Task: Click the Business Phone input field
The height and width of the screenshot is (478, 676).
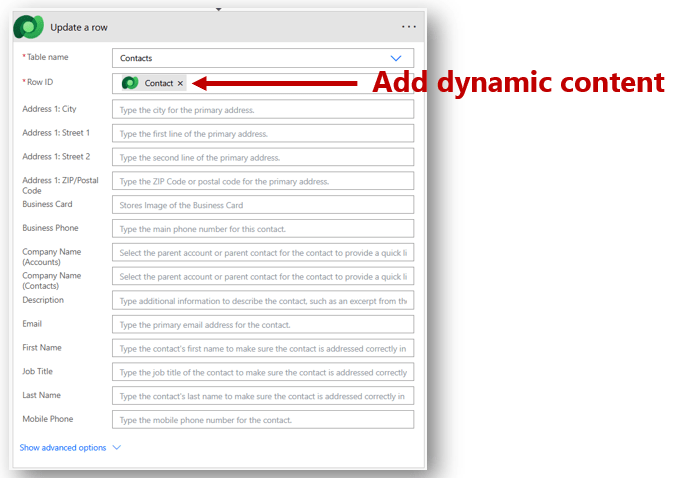Action: (263, 229)
